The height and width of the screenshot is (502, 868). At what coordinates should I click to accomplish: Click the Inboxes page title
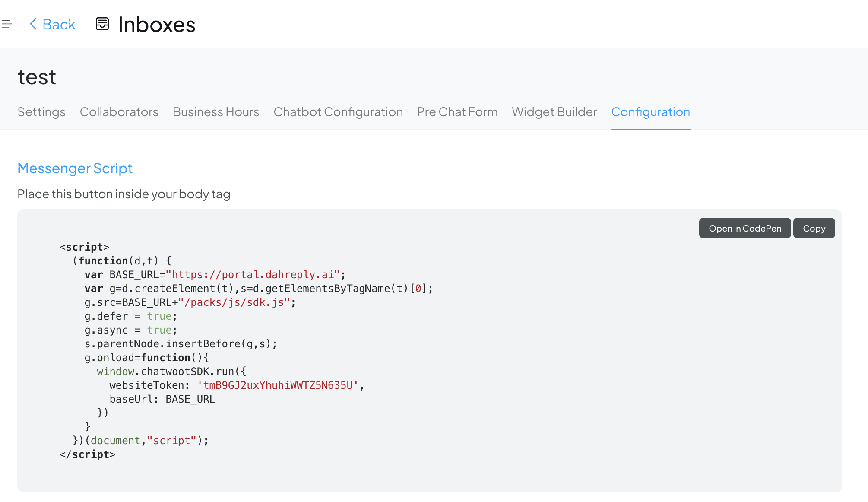(156, 25)
